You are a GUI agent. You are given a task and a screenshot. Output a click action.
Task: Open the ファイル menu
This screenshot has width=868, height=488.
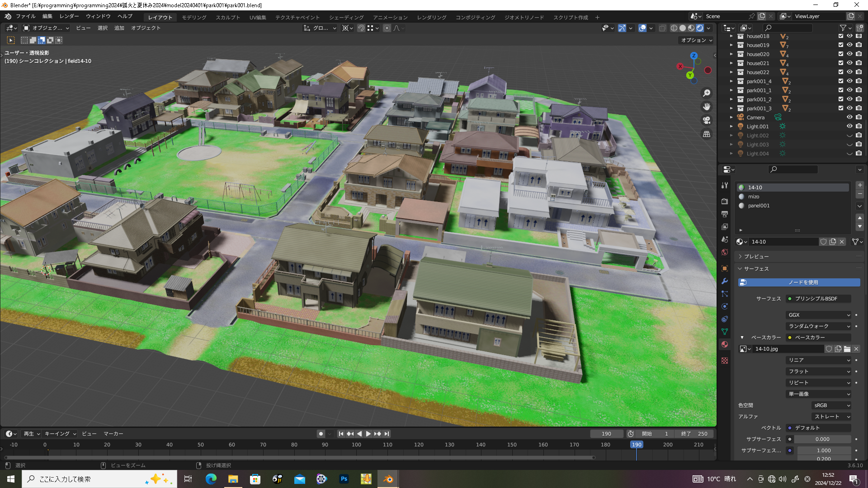(x=25, y=16)
